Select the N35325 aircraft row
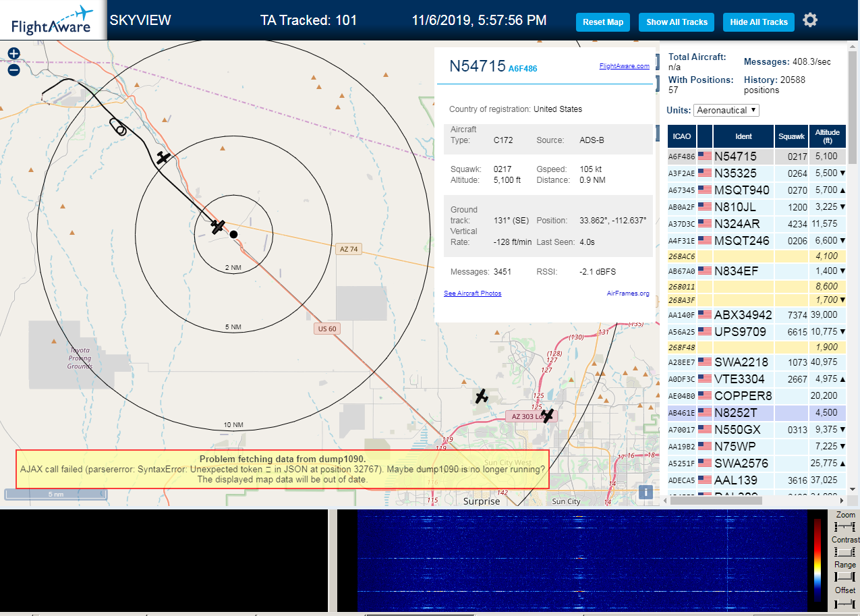This screenshot has height=616, width=860. [757, 173]
